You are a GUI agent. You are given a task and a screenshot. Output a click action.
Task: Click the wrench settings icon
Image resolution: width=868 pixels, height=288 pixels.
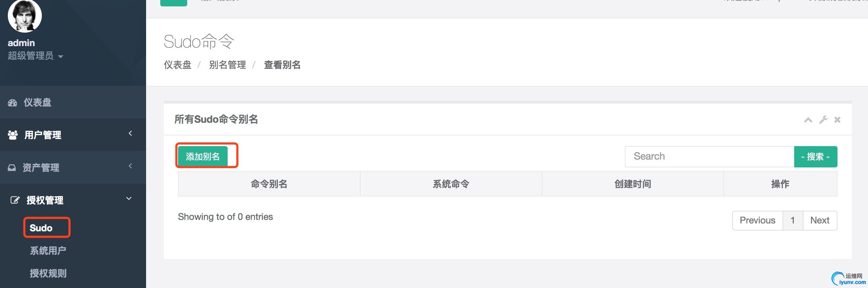823,120
